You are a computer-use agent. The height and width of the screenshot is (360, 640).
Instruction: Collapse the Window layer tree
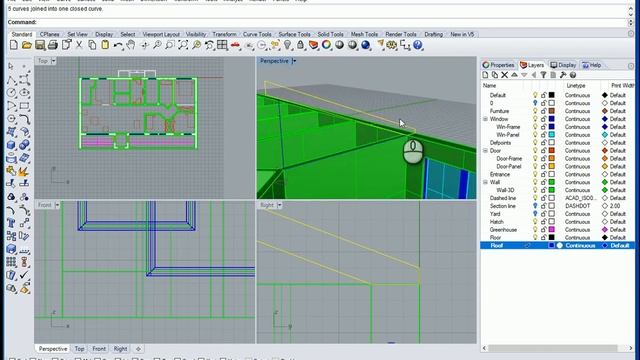pyautogui.click(x=485, y=119)
